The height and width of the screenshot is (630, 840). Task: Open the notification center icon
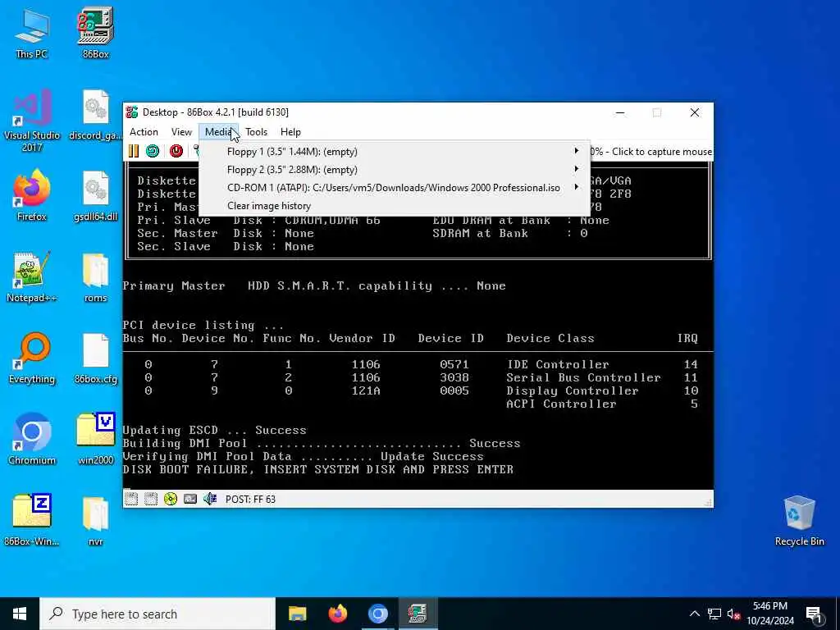(x=814, y=614)
